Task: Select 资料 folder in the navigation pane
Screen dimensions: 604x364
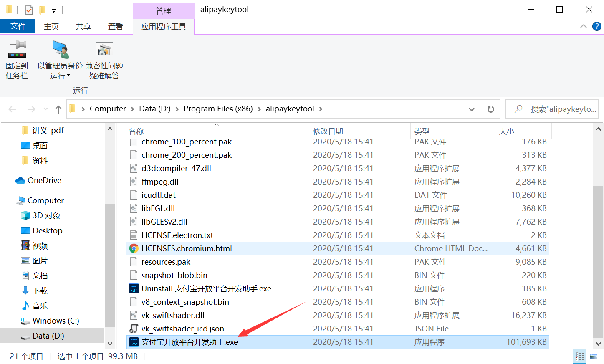Action: pyautogui.click(x=40, y=161)
